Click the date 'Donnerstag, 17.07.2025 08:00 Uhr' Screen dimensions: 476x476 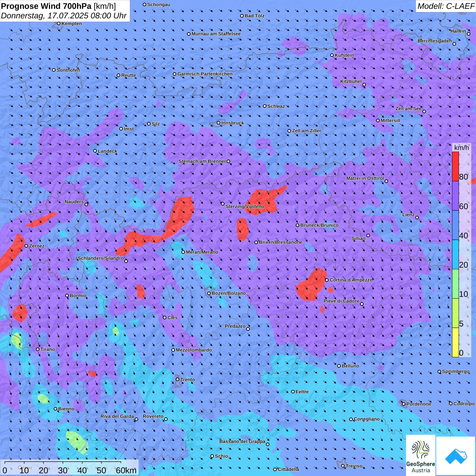64,16
